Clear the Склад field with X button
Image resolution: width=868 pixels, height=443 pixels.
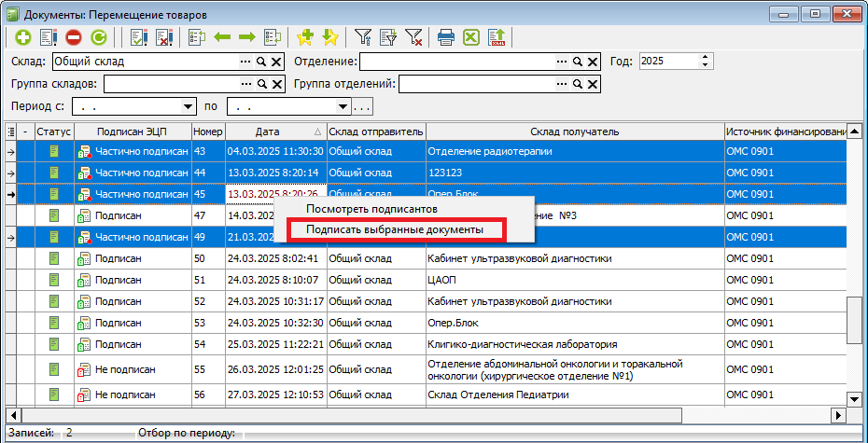276,62
